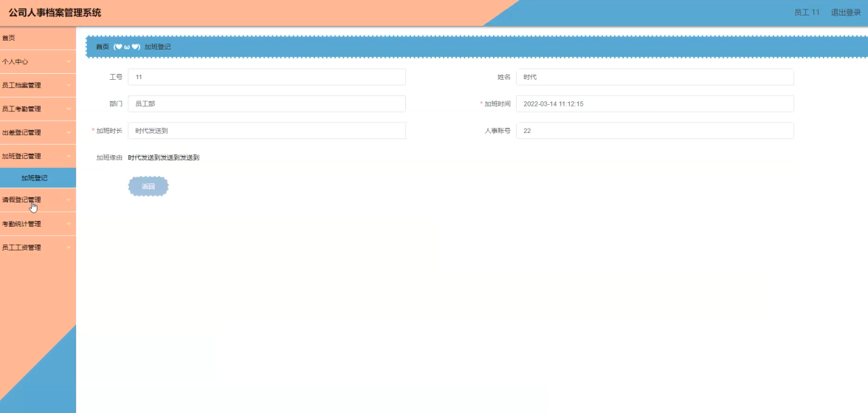Screen dimensions: 868x413
Task: Click the 人事账号 input field
Action: point(655,130)
